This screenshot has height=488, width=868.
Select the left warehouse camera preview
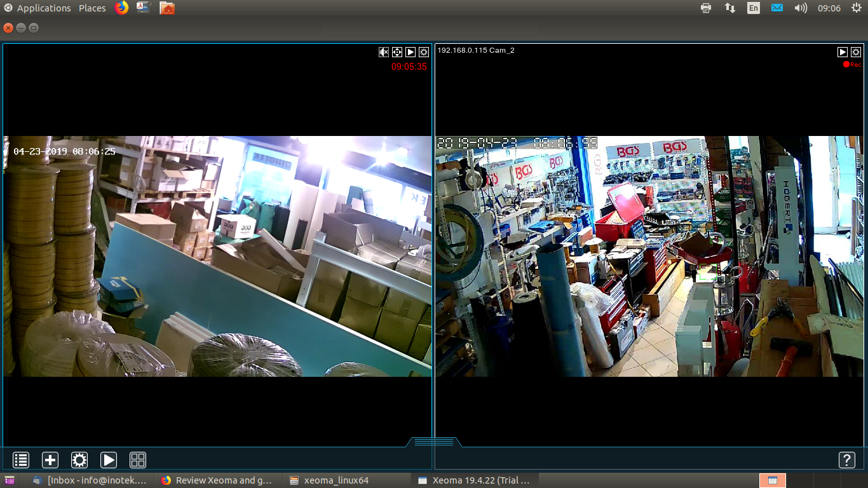pyautogui.click(x=217, y=256)
